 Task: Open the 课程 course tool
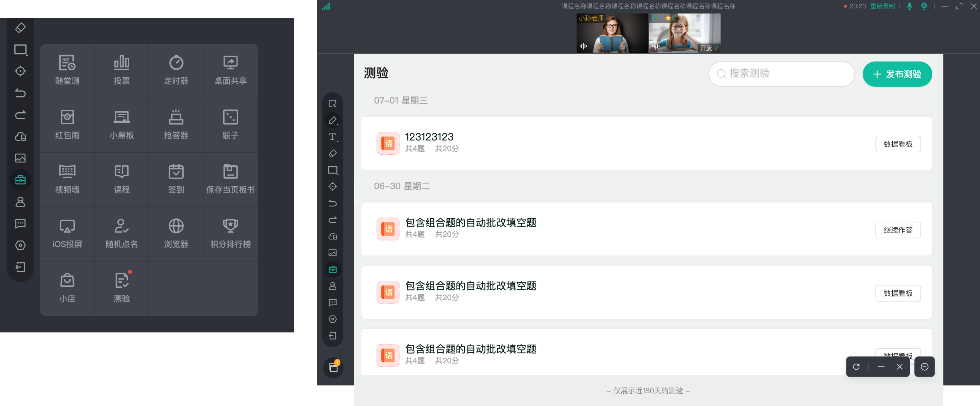click(121, 179)
